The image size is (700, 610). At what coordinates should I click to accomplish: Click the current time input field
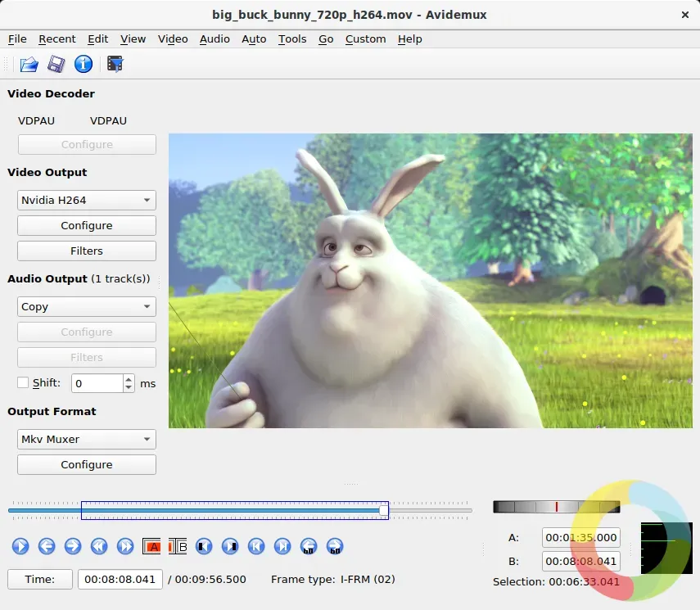click(x=120, y=579)
